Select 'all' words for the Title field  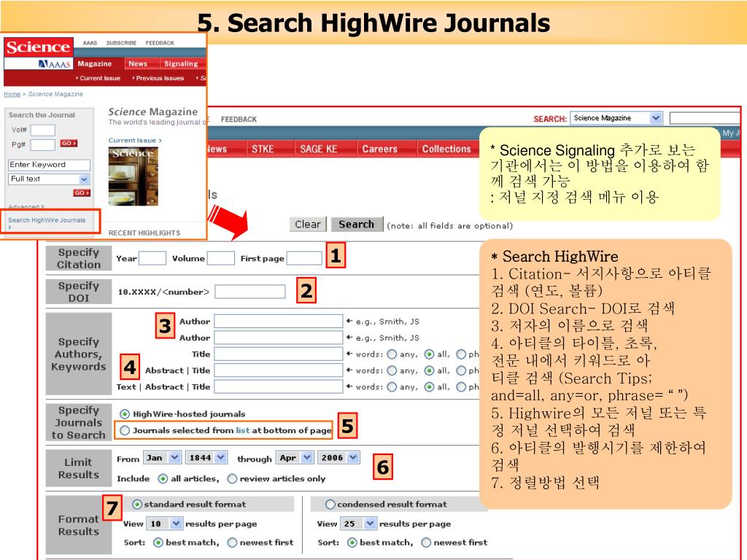pos(429,354)
